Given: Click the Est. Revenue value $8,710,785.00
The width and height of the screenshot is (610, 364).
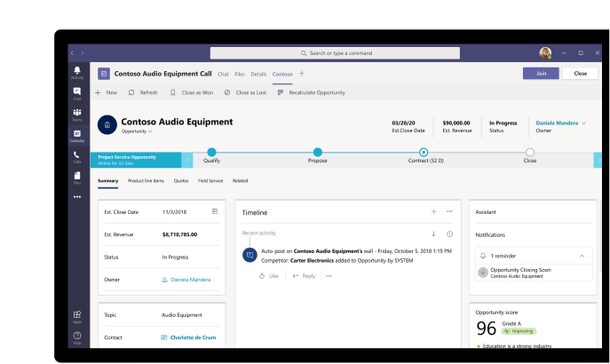Looking at the screenshot, I should tap(179, 234).
